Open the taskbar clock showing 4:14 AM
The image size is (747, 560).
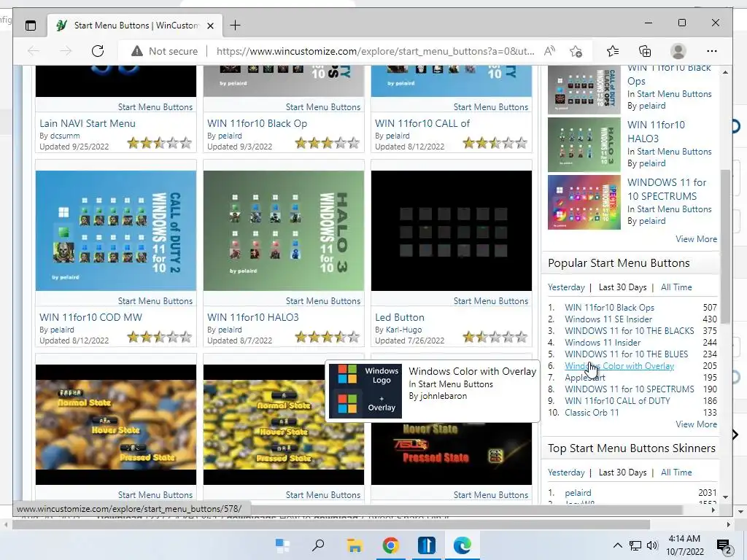tap(684, 545)
